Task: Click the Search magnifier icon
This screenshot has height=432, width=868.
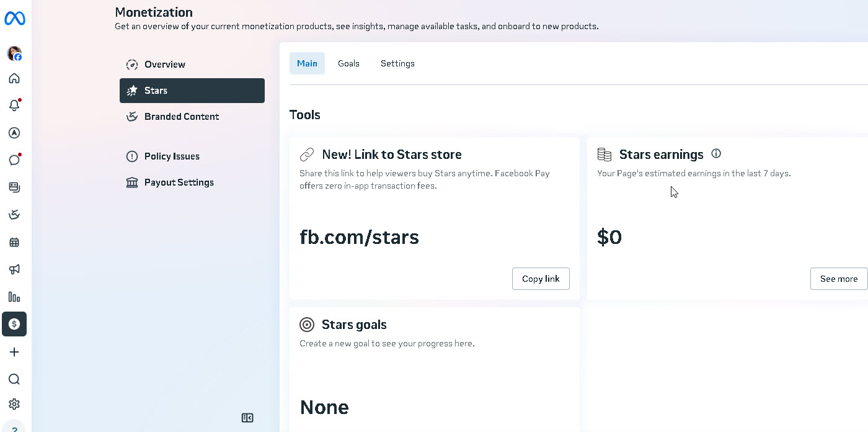Action: point(14,379)
